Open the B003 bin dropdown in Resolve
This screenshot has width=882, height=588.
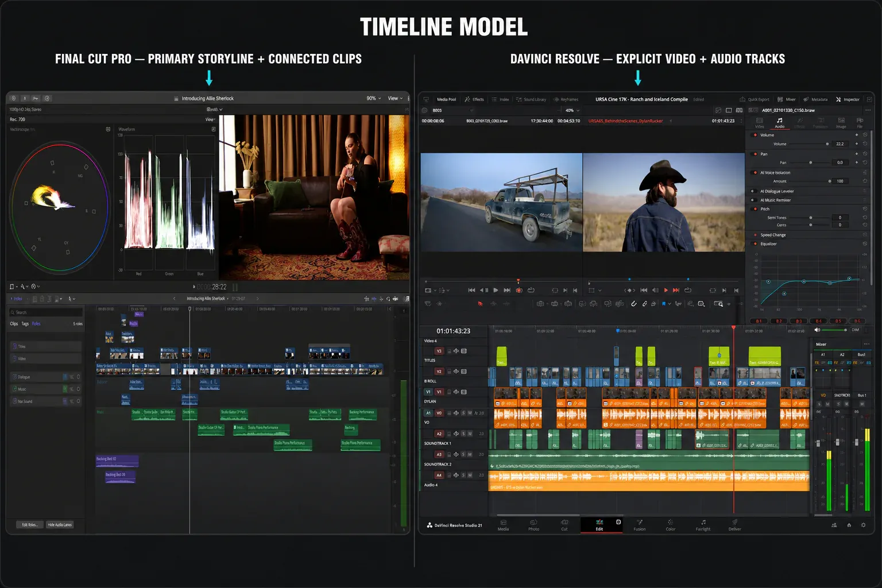[453, 110]
